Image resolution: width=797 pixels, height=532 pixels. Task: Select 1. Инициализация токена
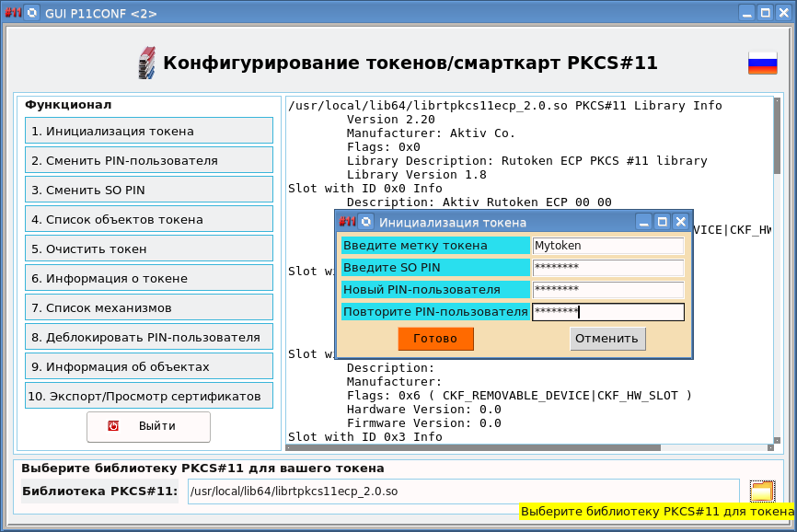point(149,131)
